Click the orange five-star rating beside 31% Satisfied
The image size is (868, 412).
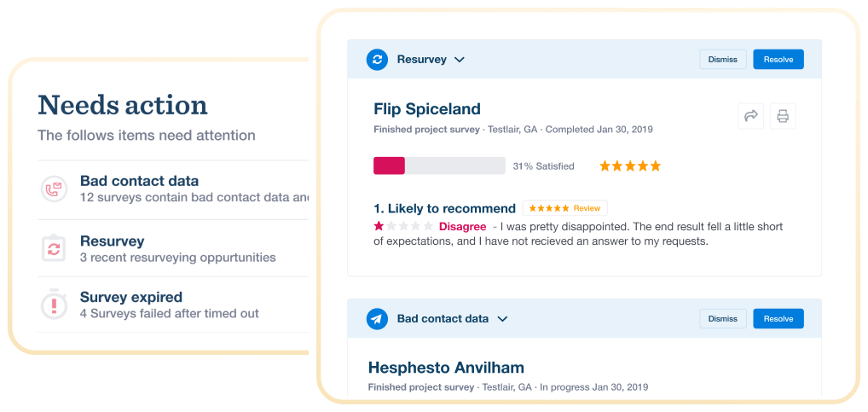tap(630, 166)
